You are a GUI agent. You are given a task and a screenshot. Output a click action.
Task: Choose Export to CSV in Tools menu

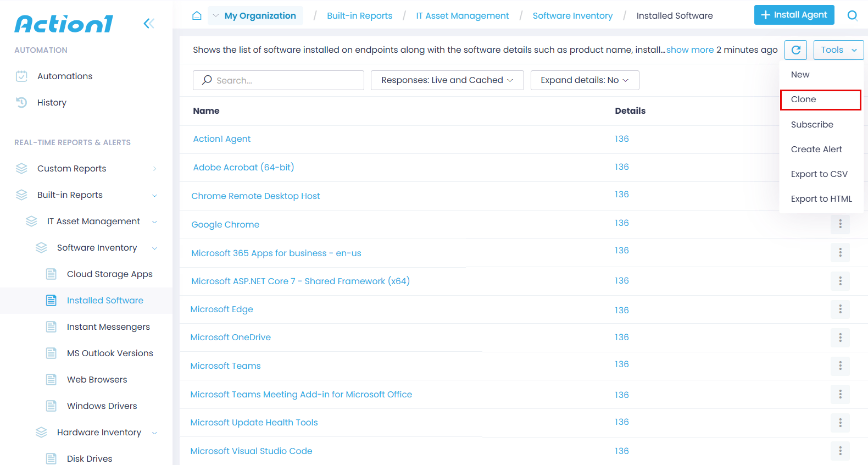pyautogui.click(x=819, y=174)
